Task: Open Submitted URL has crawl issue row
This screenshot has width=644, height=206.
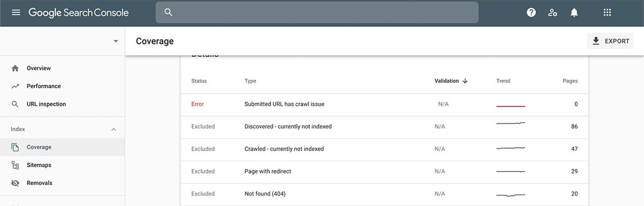Action: (x=384, y=104)
